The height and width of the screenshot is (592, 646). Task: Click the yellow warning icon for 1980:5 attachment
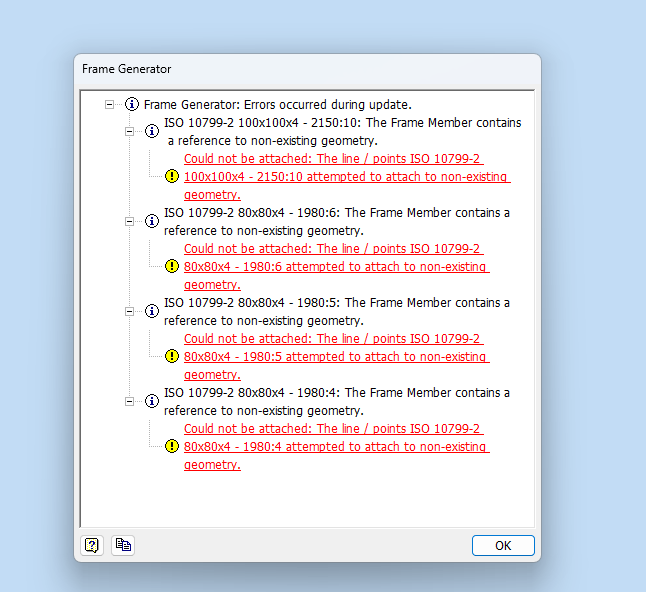click(172, 356)
